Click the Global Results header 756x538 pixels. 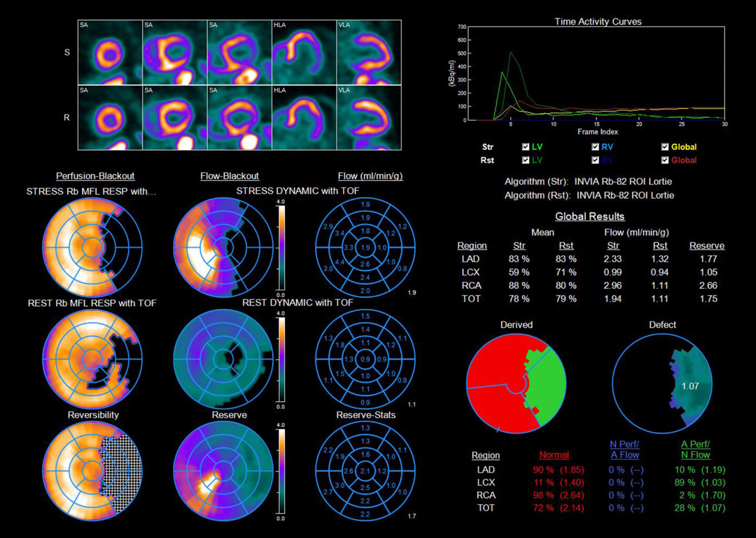click(589, 216)
